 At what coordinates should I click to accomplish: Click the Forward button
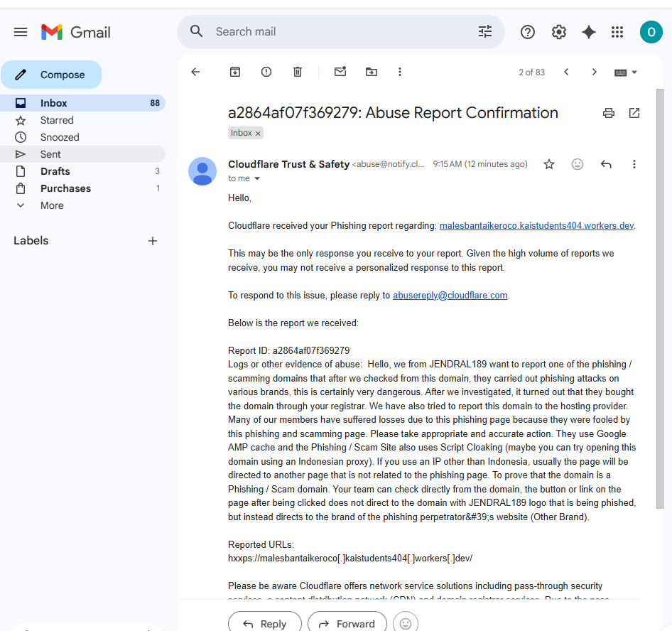pyautogui.click(x=347, y=623)
